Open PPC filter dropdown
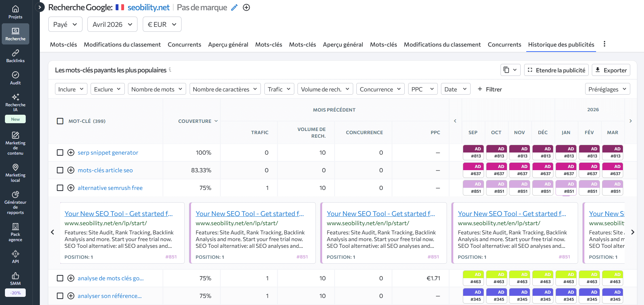 [x=423, y=89]
